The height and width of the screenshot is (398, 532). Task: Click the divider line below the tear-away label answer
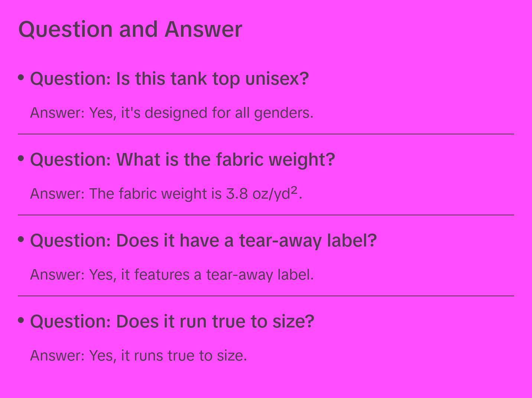266,296
